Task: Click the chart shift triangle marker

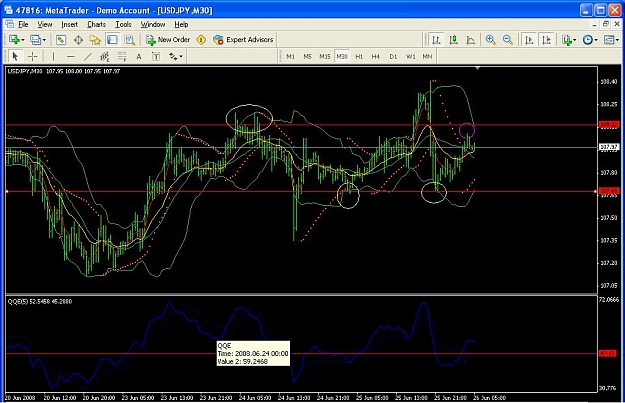Action: click(x=477, y=68)
